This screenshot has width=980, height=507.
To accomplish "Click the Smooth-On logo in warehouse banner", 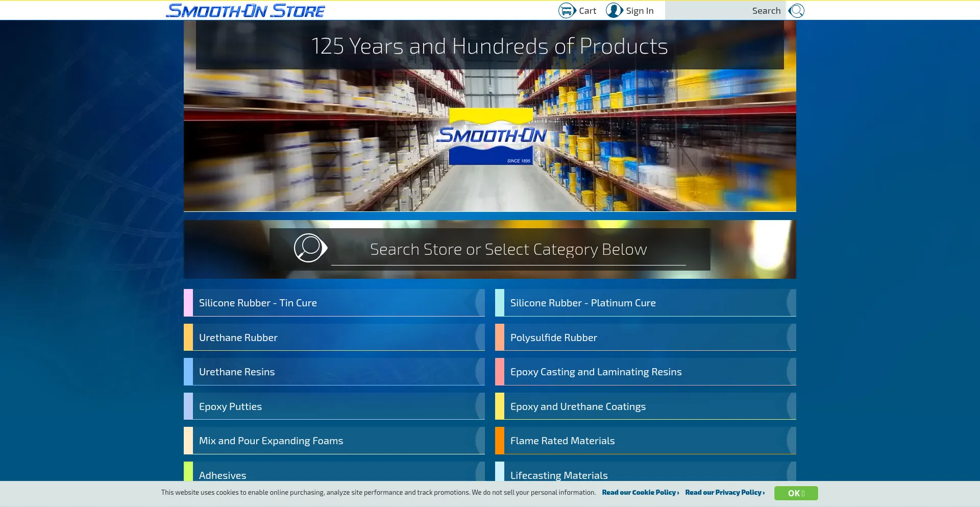I will pyautogui.click(x=491, y=136).
